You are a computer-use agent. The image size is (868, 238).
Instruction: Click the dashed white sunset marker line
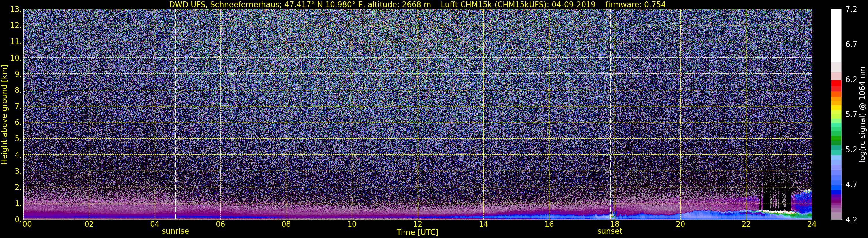point(610,114)
